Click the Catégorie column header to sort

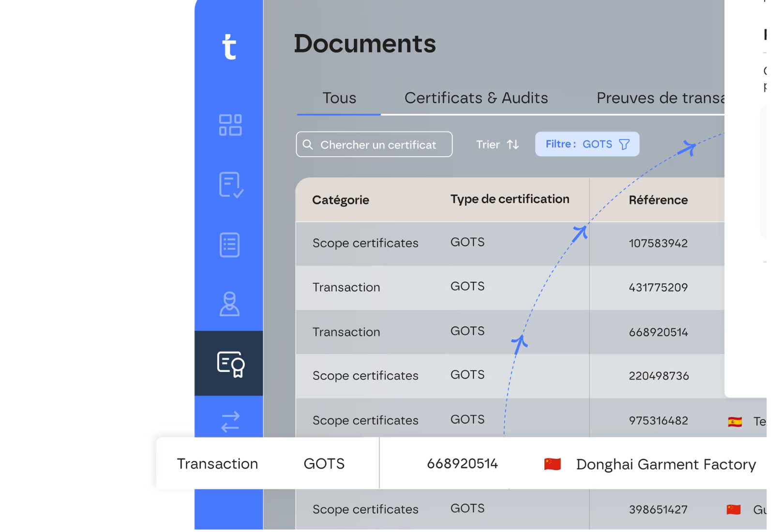tap(341, 199)
